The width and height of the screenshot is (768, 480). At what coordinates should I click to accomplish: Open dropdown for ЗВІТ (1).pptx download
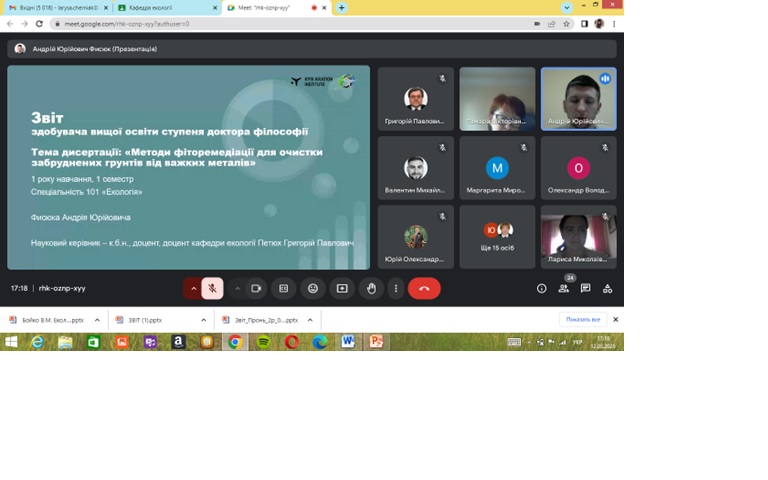[x=202, y=320]
